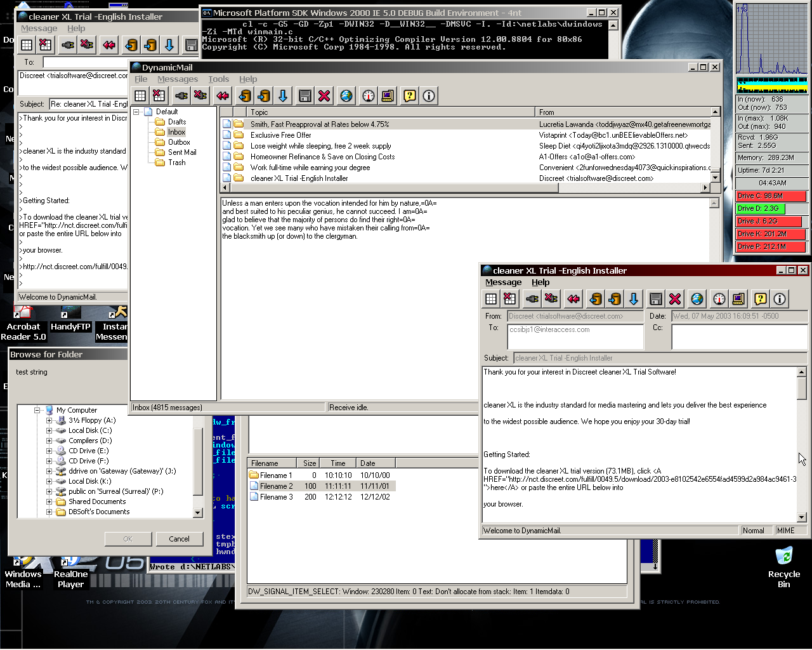Click scroll-right arrow of DynamicMail message list
This screenshot has height=650, width=812.
(x=705, y=188)
